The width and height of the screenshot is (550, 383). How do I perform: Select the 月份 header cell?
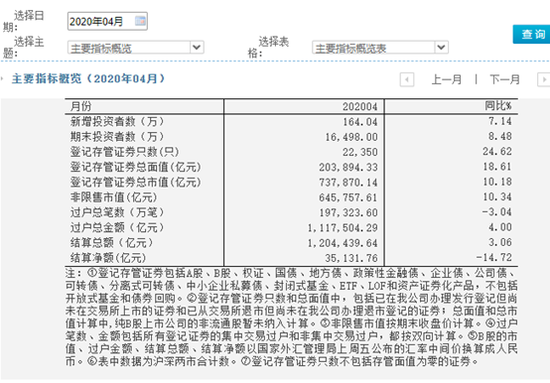pyautogui.click(x=81, y=106)
